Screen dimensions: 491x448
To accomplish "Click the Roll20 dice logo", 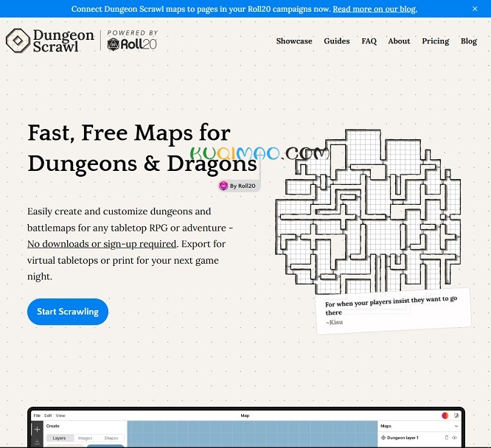I will coord(113,44).
